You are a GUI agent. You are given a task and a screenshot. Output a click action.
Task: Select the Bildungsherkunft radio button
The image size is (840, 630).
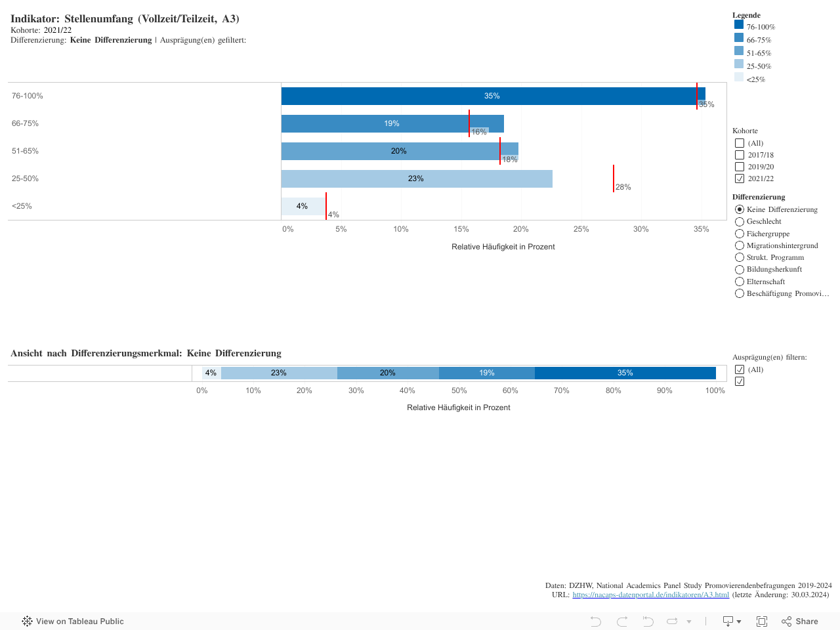click(x=740, y=270)
